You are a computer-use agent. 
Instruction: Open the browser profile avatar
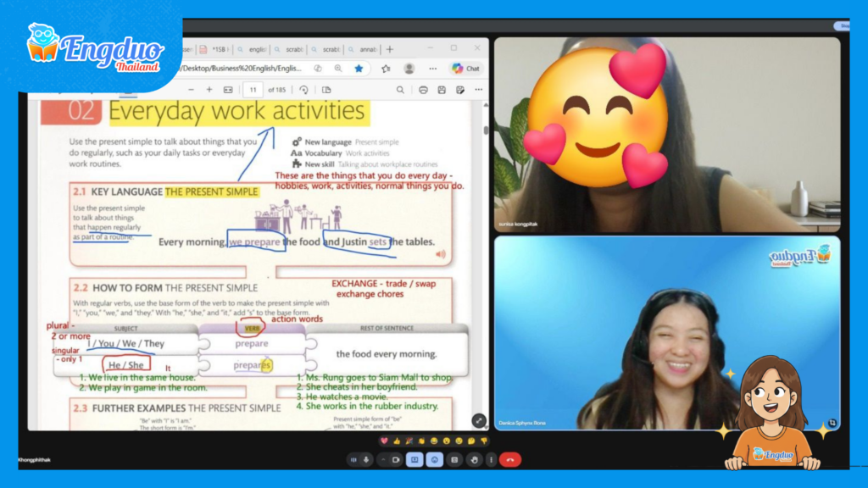pos(409,69)
